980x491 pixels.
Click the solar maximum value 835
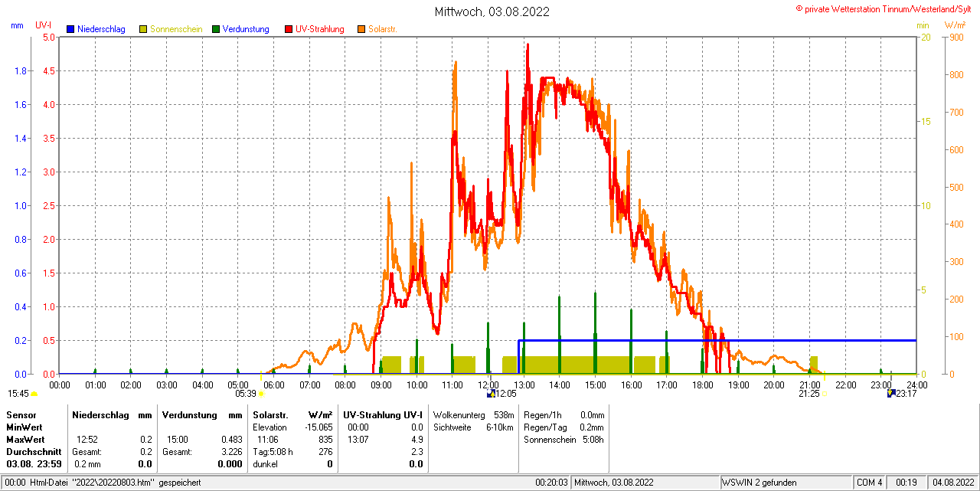click(325, 440)
